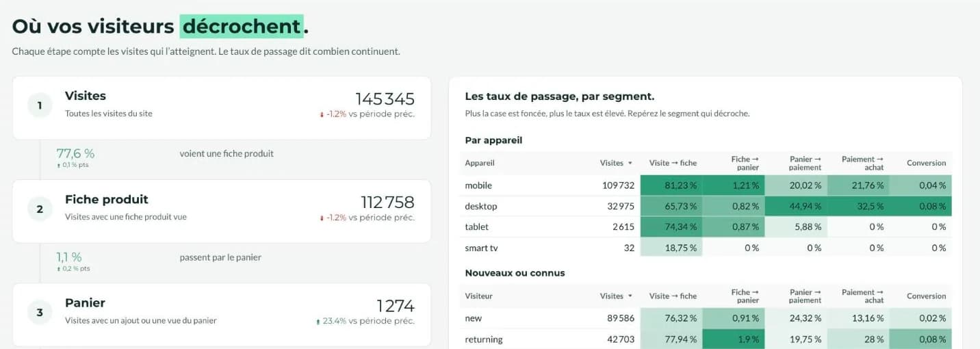Click the step 2 circle beside Fiche produit

pyautogui.click(x=40, y=209)
